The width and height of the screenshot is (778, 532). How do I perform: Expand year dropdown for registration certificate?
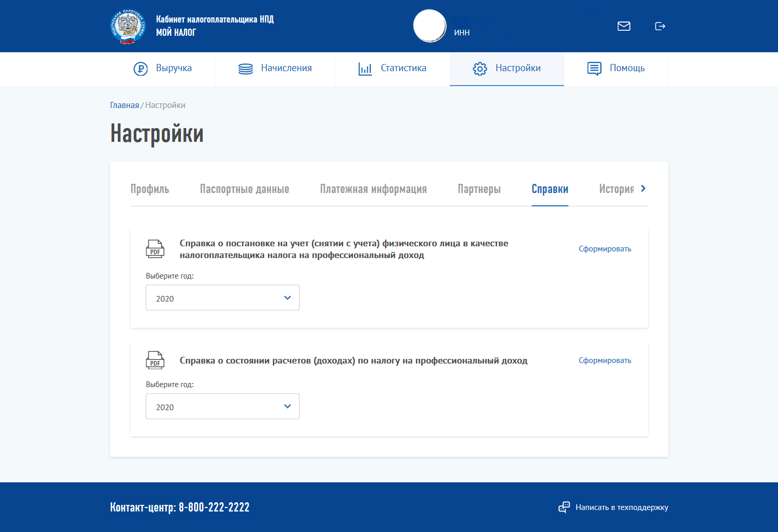pos(222,298)
